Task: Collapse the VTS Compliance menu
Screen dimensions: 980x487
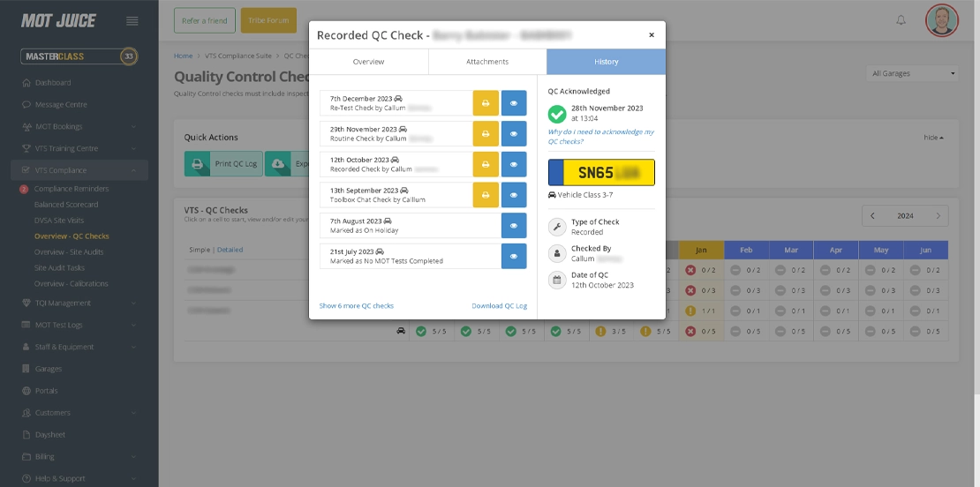Action: (79, 169)
